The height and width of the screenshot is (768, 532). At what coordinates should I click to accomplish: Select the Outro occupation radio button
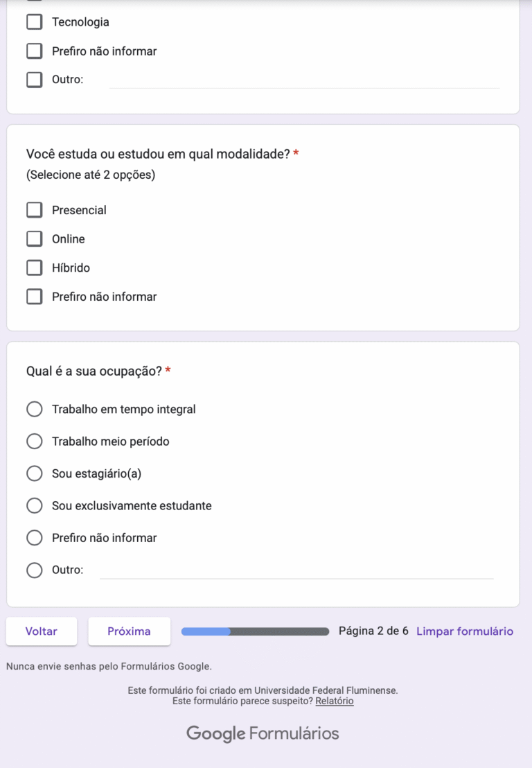point(35,570)
